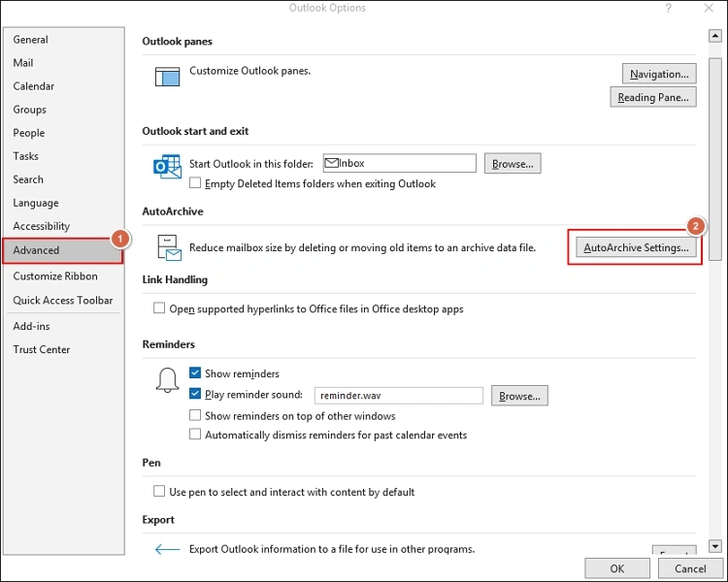Click the Reading Pane... button

(x=653, y=97)
